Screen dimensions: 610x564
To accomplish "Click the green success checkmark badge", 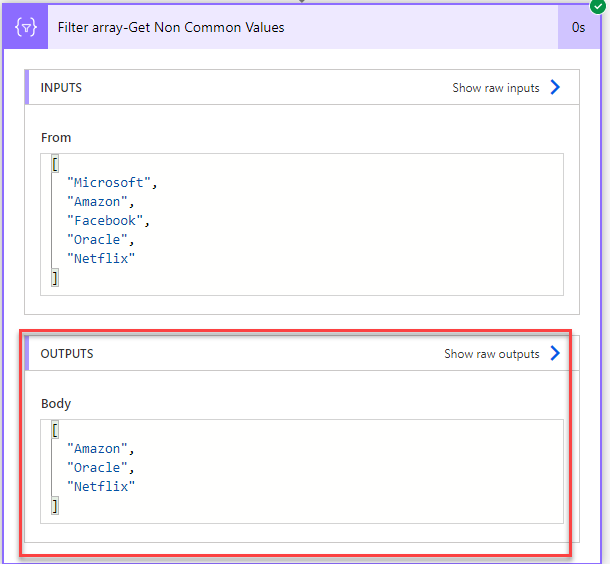I will point(598,7).
